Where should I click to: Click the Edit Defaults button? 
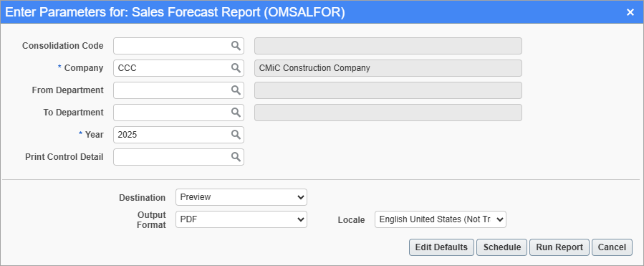pos(441,247)
